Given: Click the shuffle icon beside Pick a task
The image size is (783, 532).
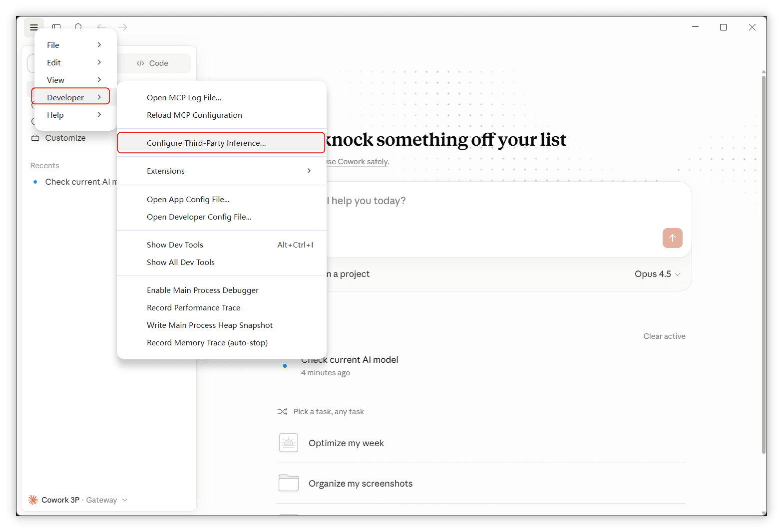Looking at the screenshot, I should point(282,412).
